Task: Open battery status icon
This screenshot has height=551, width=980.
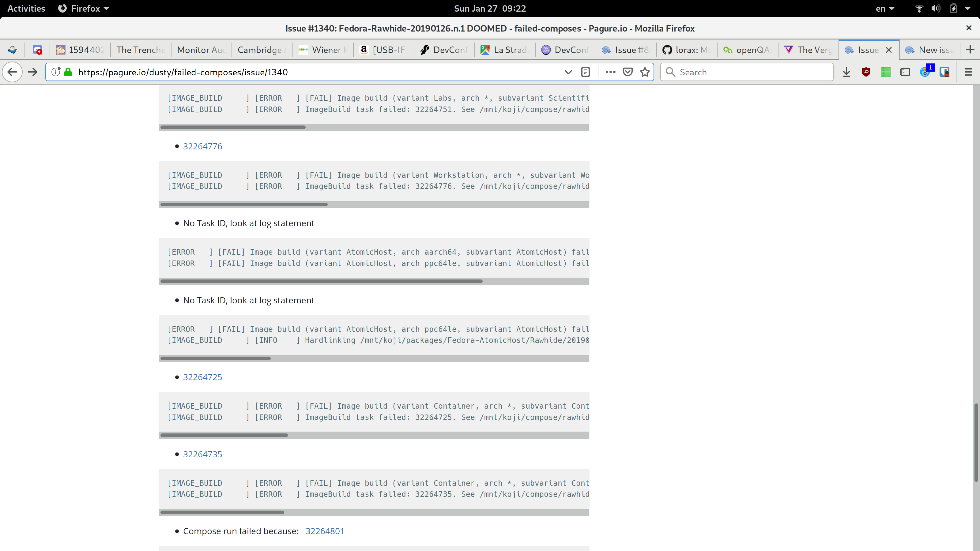Action: (953, 8)
